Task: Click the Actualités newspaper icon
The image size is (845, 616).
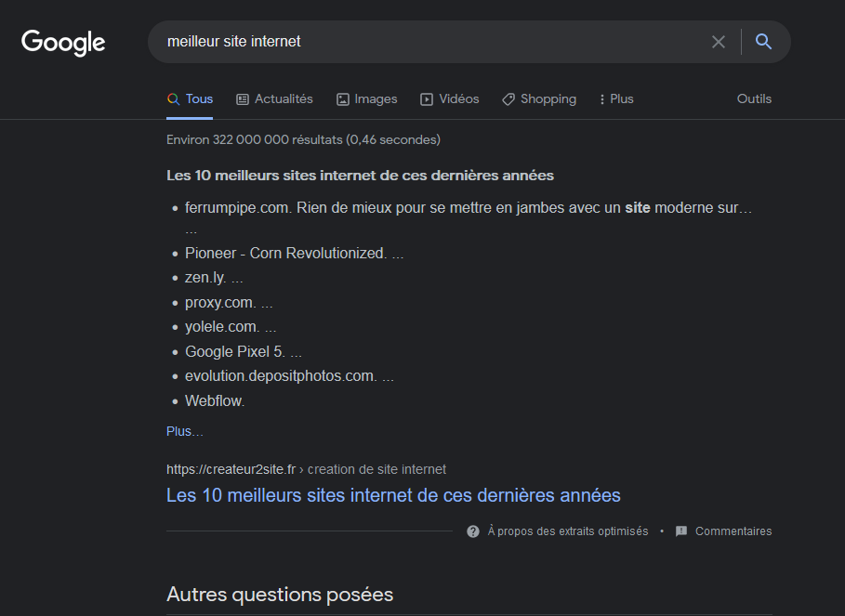Action: point(243,99)
